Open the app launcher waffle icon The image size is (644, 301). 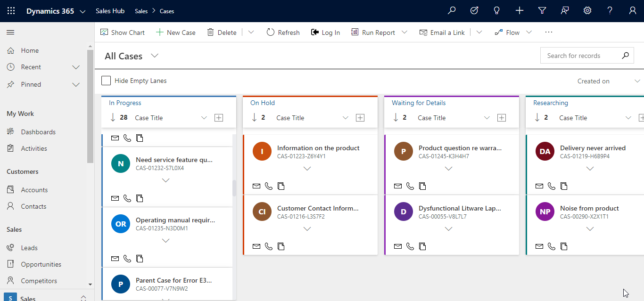tap(11, 11)
